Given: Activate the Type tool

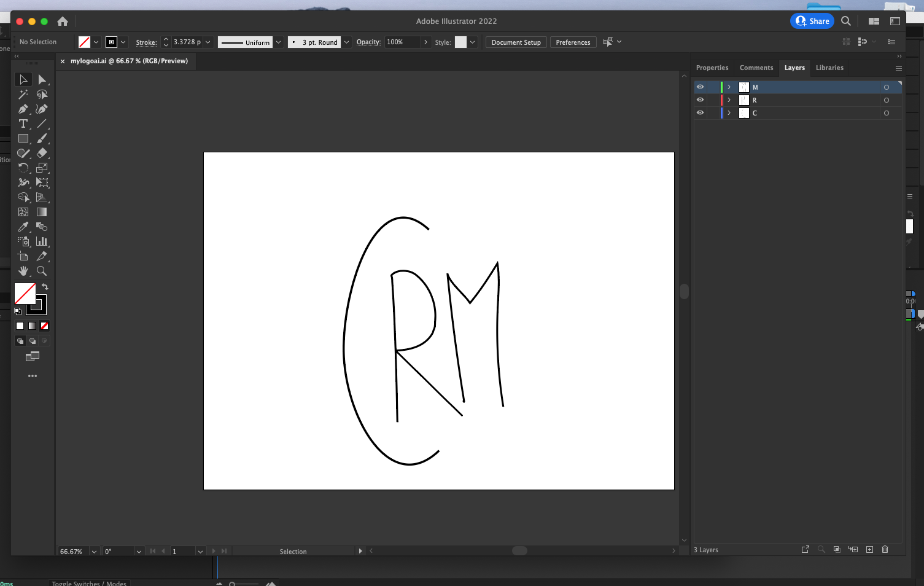Looking at the screenshot, I should (x=23, y=123).
